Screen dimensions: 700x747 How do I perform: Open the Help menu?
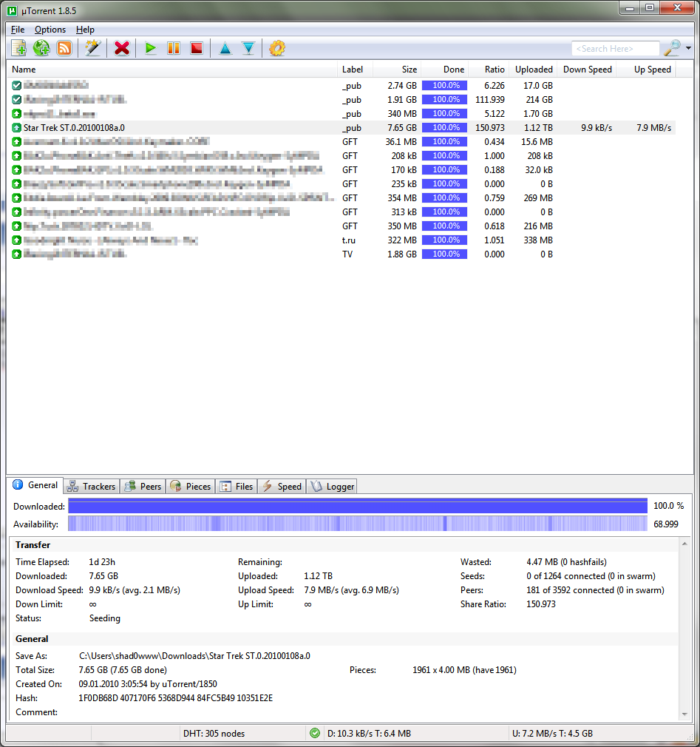(85, 30)
